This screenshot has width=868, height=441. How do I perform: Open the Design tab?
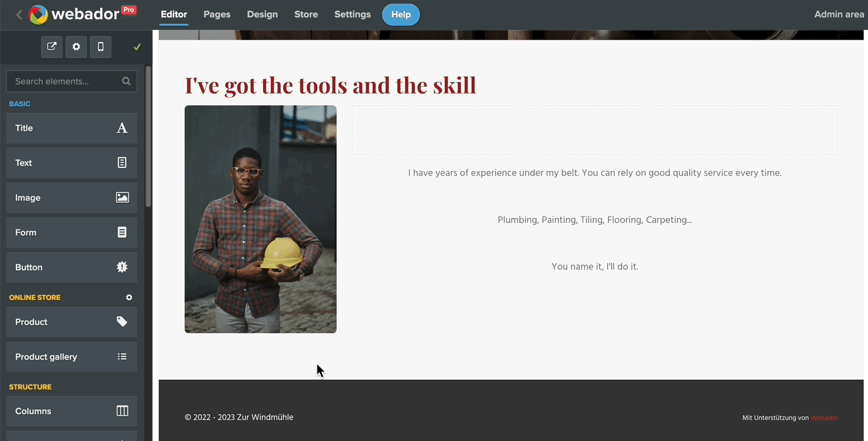262,15
